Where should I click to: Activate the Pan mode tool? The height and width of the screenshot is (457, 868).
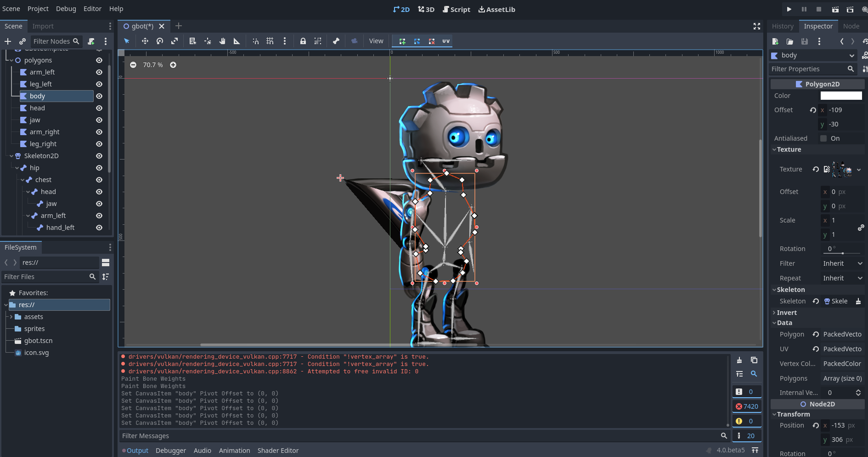tap(222, 41)
